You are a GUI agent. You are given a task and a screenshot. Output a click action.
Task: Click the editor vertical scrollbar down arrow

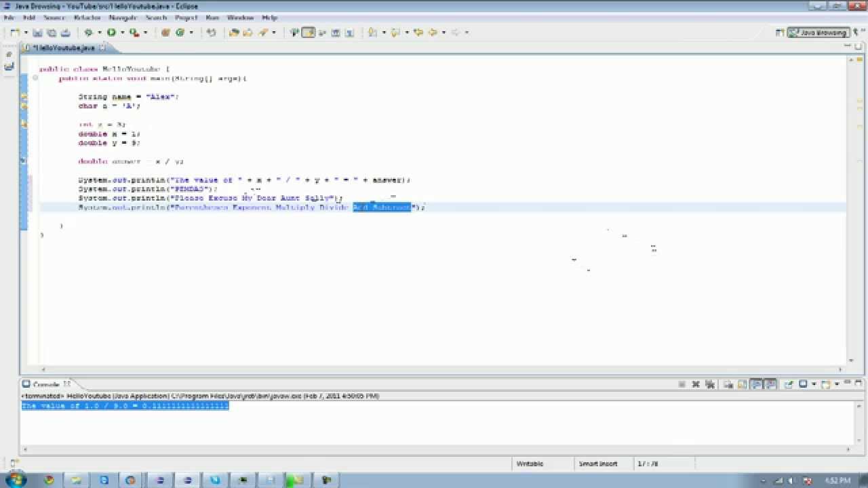[850, 361]
